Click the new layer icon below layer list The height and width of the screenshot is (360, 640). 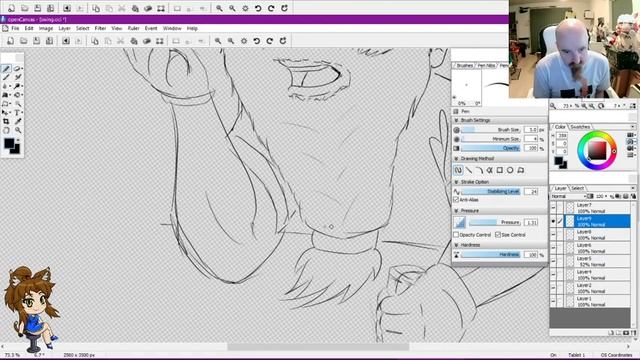tap(611, 333)
